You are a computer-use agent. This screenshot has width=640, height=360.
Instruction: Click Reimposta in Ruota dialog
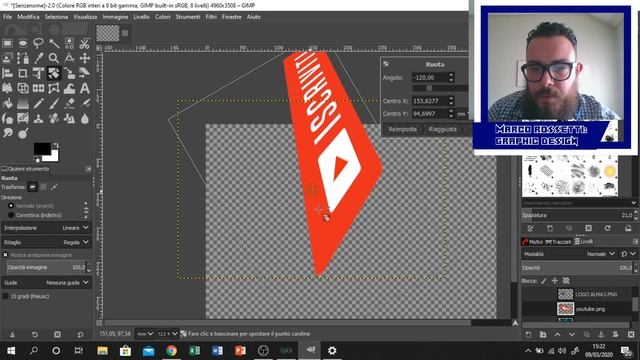pyautogui.click(x=402, y=129)
